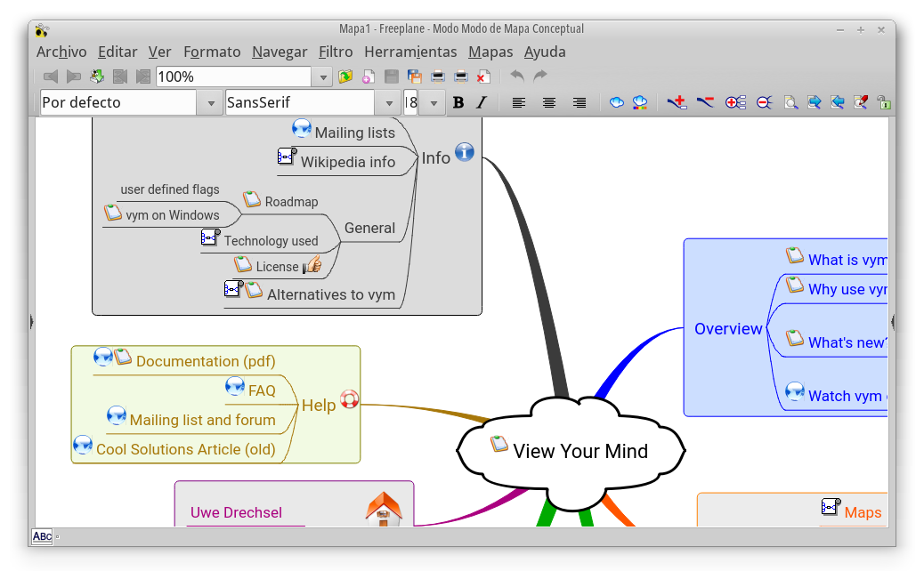Add a new child node with the red plus branch icon
Screen dimensions: 924x571
(x=677, y=102)
